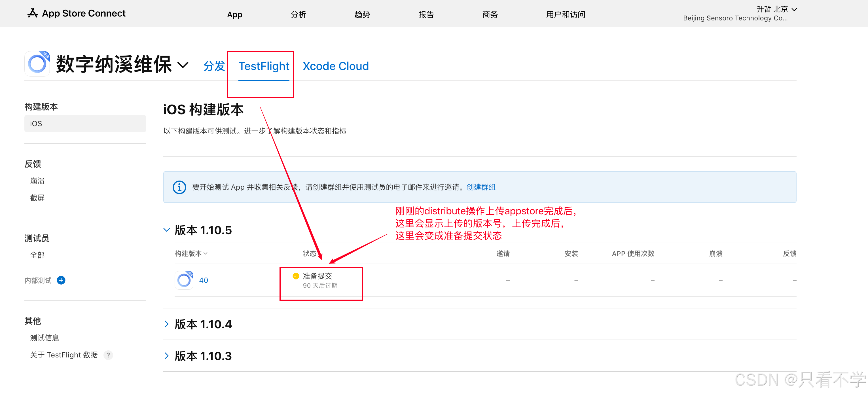
Task: Click the 90 天后过期 expiry text
Action: 320,285
